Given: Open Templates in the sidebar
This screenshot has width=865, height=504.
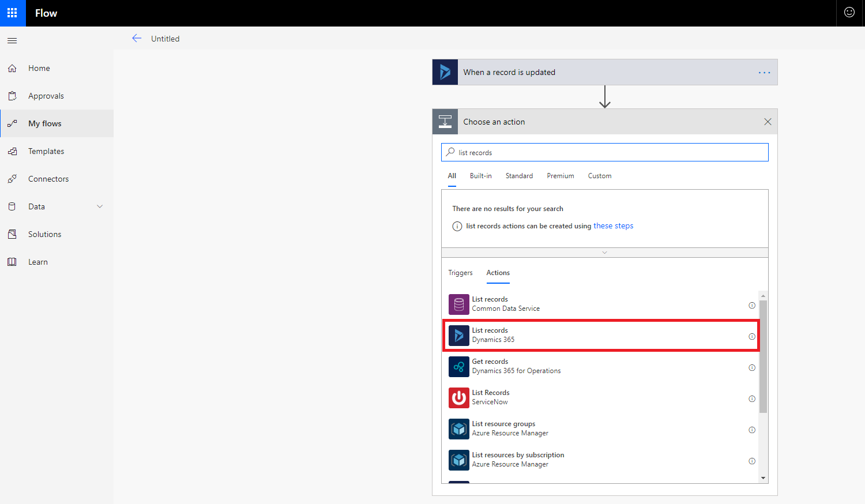Looking at the screenshot, I should tap(57, 151).
